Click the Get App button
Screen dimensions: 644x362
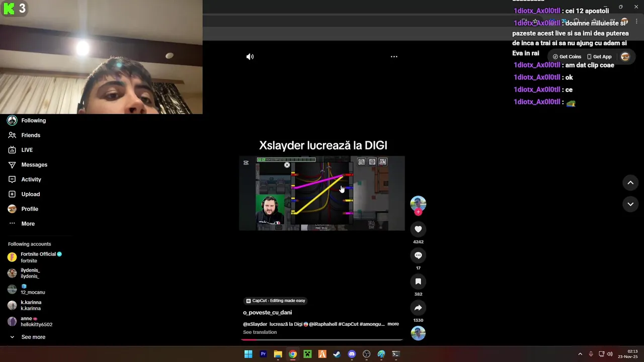[599, 57]
